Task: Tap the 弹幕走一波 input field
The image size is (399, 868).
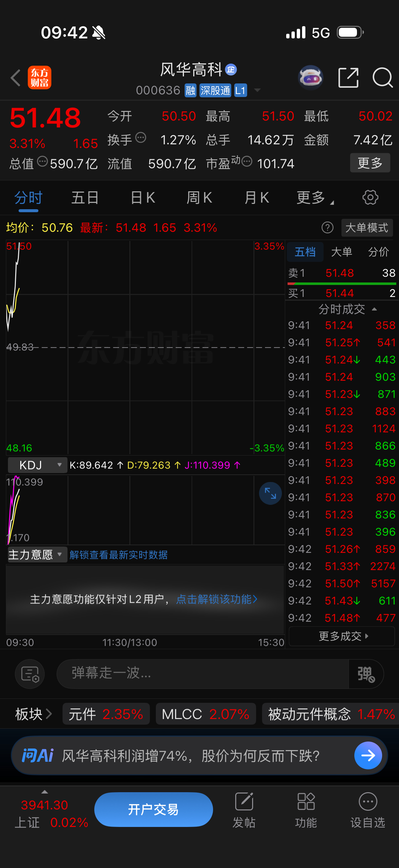Action: pos(203,674)
